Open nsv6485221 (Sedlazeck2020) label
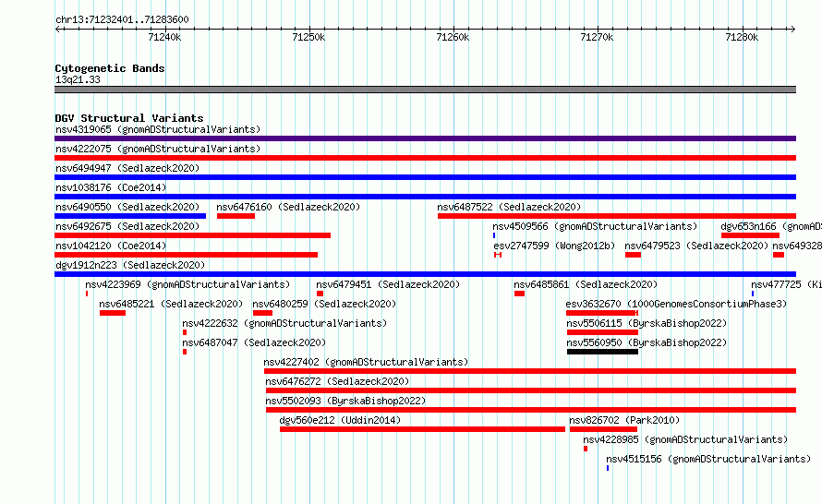 (x=171, y=304)
